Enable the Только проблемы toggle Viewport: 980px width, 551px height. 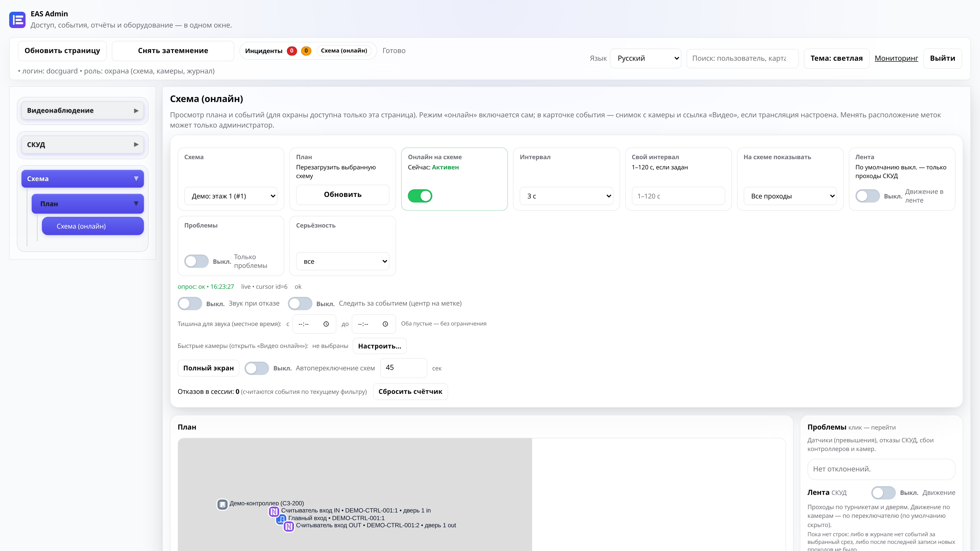click(x=196, y=261)
